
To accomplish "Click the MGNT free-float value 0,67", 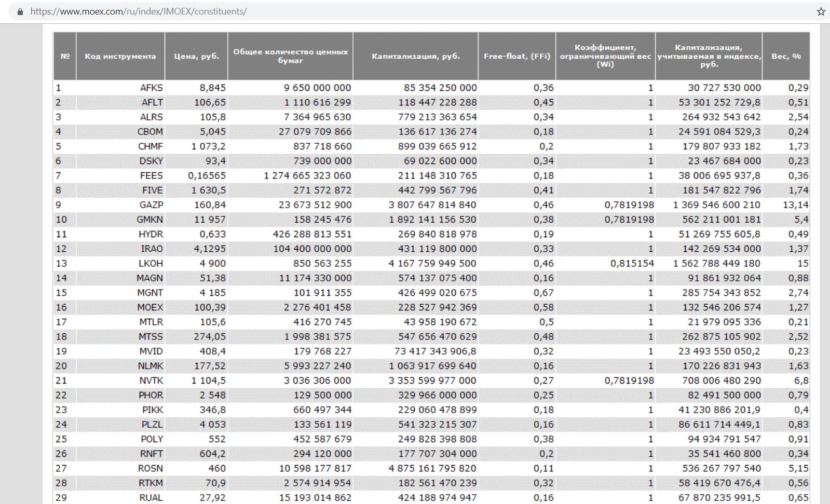I will [543, 293].
